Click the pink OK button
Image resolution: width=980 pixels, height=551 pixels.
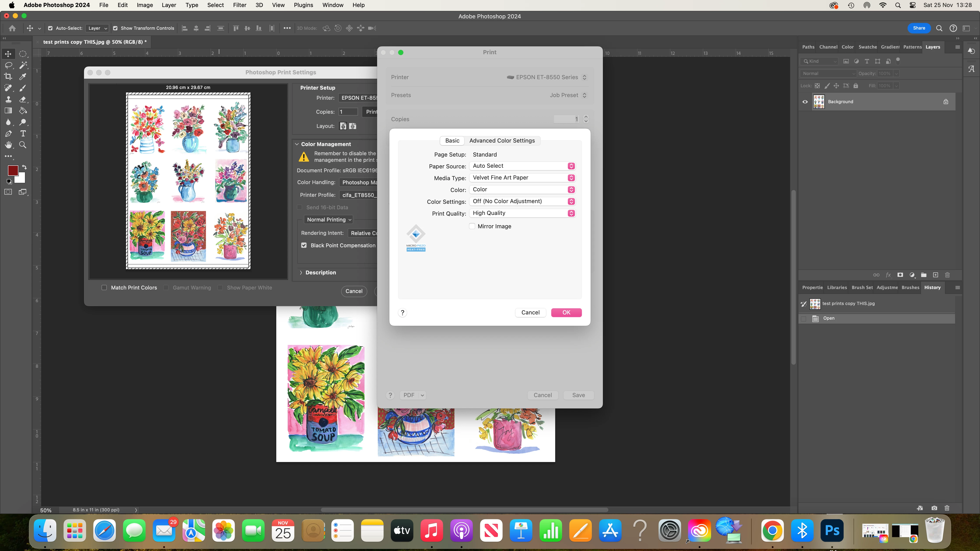[x=566, y=313]
